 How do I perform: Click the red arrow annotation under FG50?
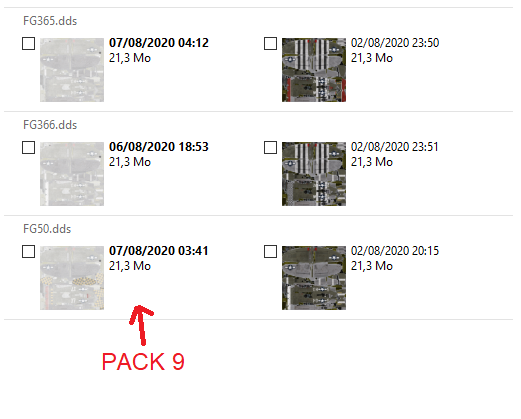tap(142, 325)
